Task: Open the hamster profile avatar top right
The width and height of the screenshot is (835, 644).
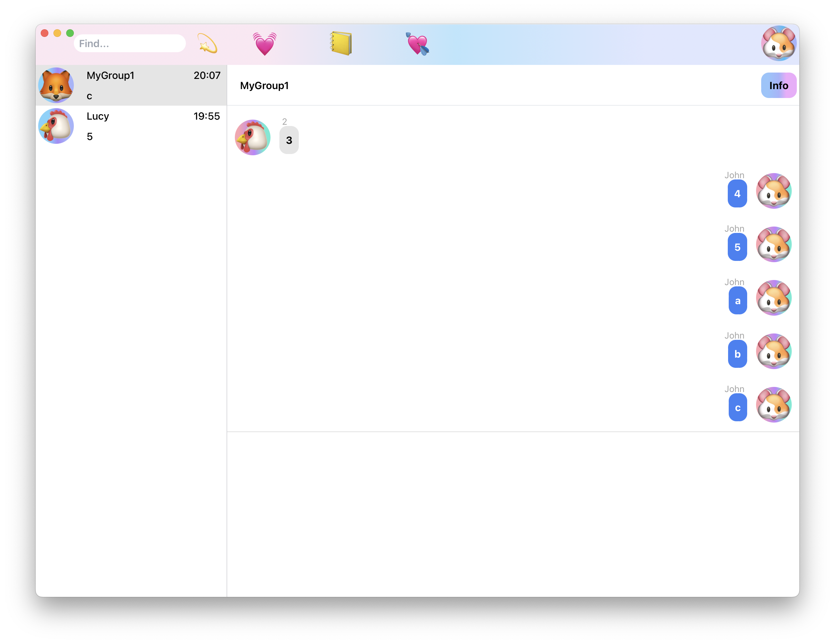Action: pos(778,44)
